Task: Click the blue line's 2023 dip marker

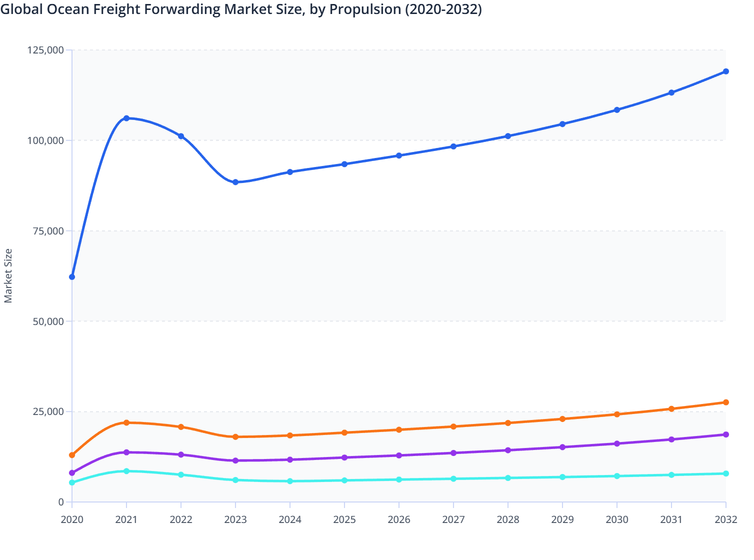Action: pyautogui.click(x=235, y=182)
